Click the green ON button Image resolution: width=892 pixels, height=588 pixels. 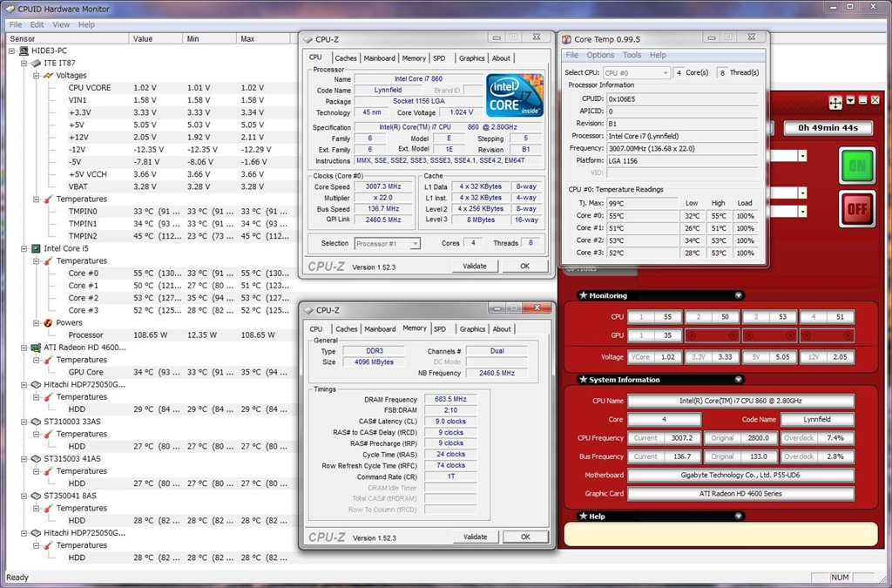[857, 166]
